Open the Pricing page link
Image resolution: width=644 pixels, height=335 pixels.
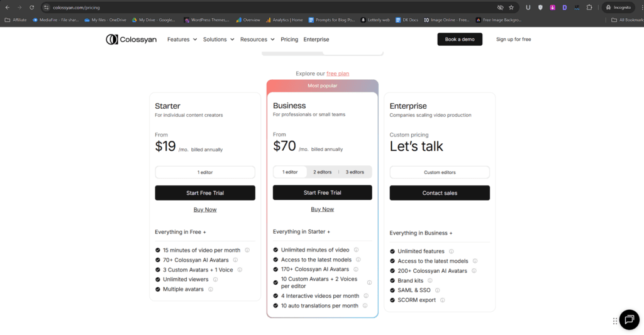click(x=289, y=40)
